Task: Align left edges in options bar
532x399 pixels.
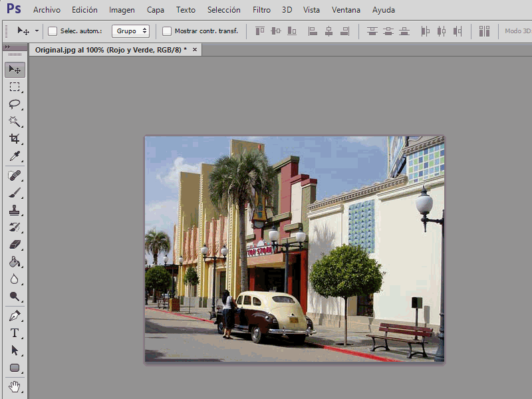Action: click(x=313, y=31)
